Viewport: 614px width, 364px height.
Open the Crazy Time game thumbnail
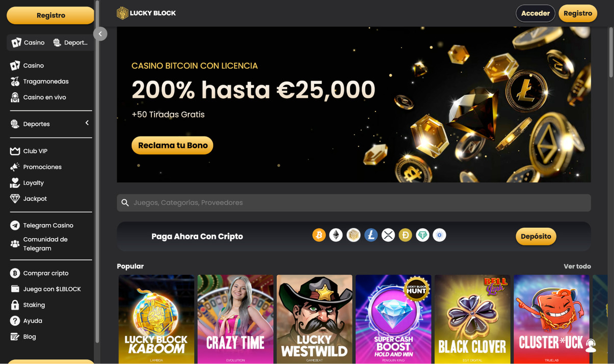coord(235,319)
